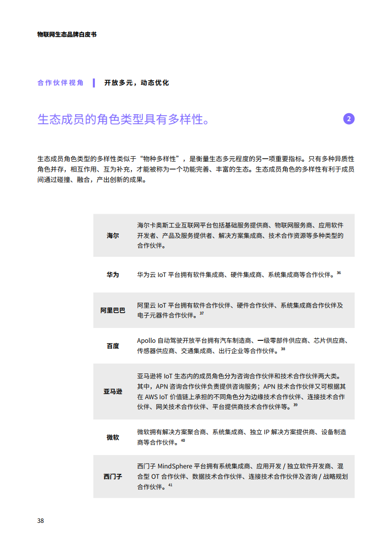Follow footnote 40 in the 微软 row
Viewport: 392px width, 555px height.
pyautogui.click(x=183, y=440)
